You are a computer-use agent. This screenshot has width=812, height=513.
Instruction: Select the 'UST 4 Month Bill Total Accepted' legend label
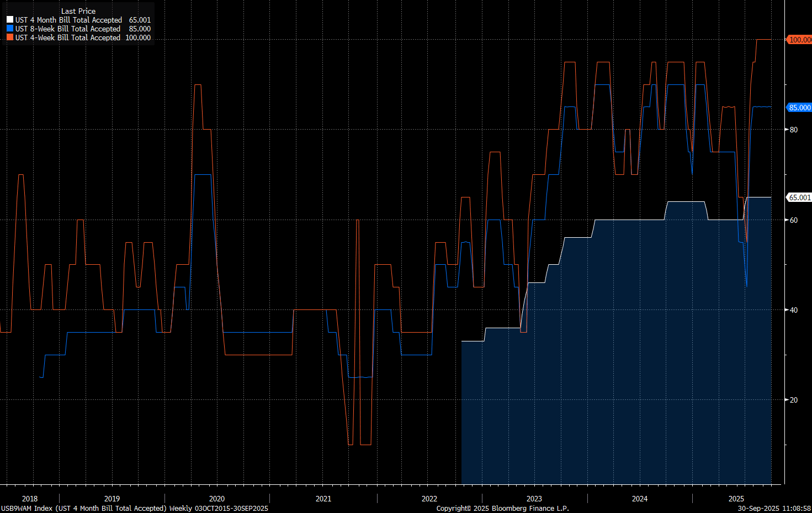pyautogui.click(x=68, y=20)
